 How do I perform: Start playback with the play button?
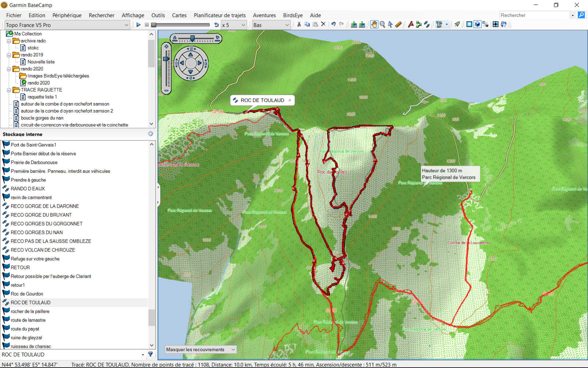[x=139, y=25]
